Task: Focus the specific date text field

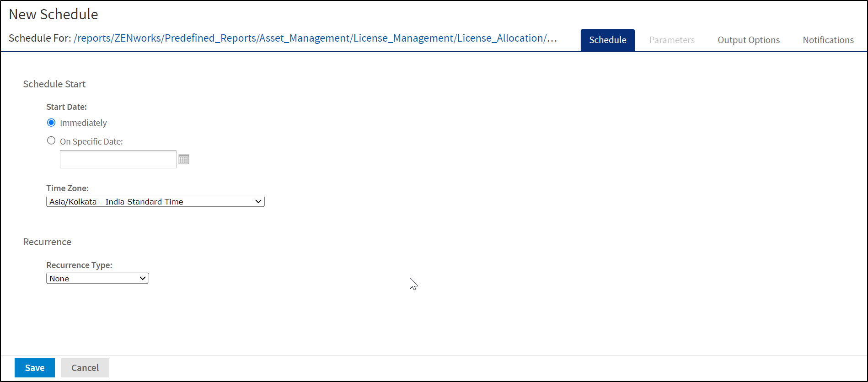Action: [118, 160]
